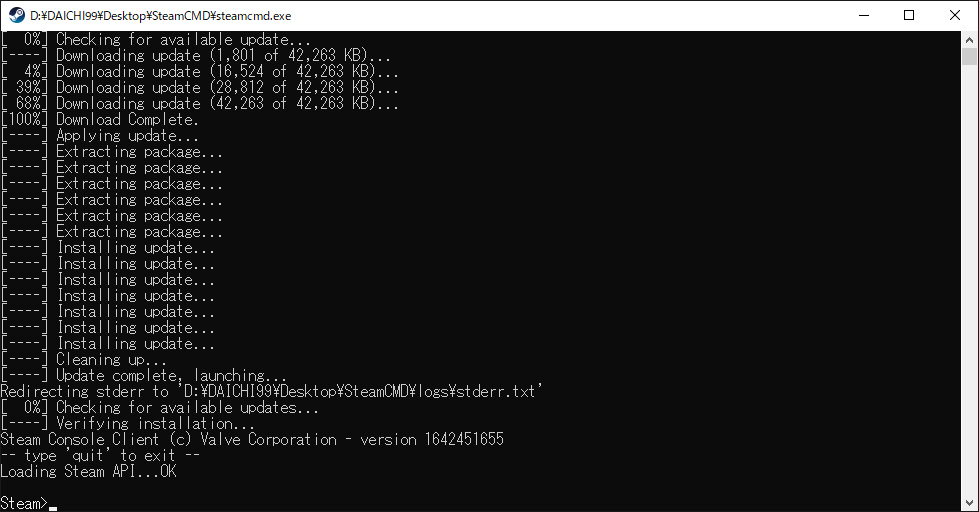
Task: Maximize the steamcmd console window
Action: pyautogui.click(x=909, y=15)
